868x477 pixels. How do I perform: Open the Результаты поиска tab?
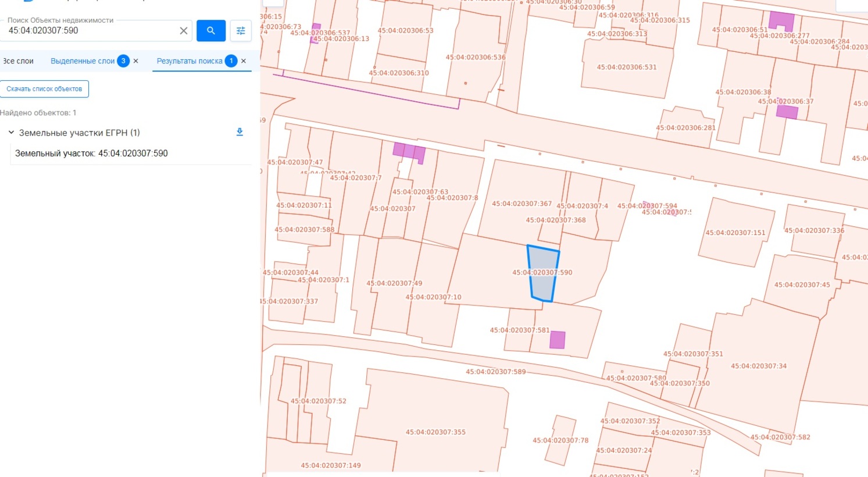(x=190, y=61)
